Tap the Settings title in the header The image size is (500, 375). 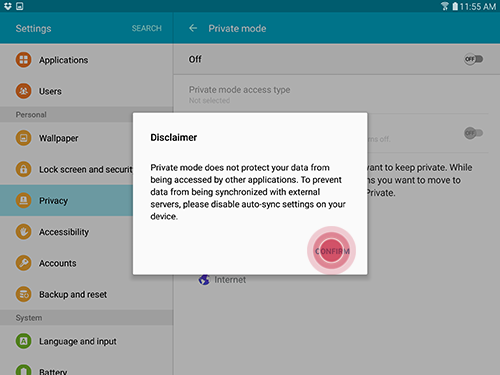33,28
